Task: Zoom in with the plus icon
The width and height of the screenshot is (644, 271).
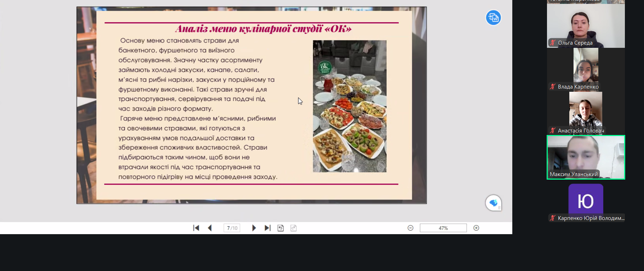Action: pos(476,228)
